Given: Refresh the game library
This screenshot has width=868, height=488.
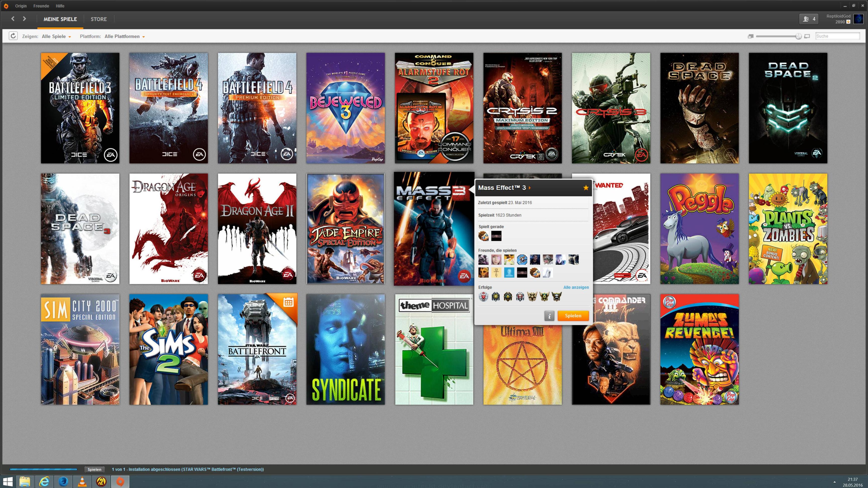Looking at the screenshot, I should point(13,36).
